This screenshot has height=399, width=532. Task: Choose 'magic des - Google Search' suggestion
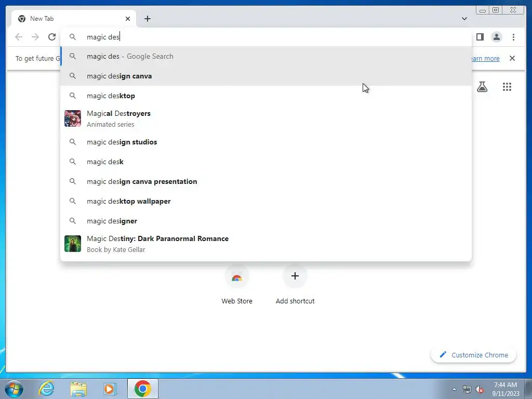[266, 56]
